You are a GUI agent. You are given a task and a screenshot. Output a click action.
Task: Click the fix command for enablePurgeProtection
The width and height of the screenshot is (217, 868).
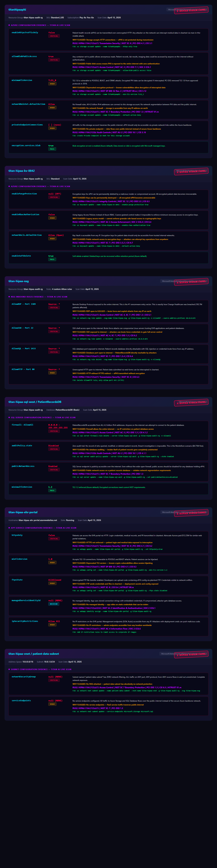[110, 205]
